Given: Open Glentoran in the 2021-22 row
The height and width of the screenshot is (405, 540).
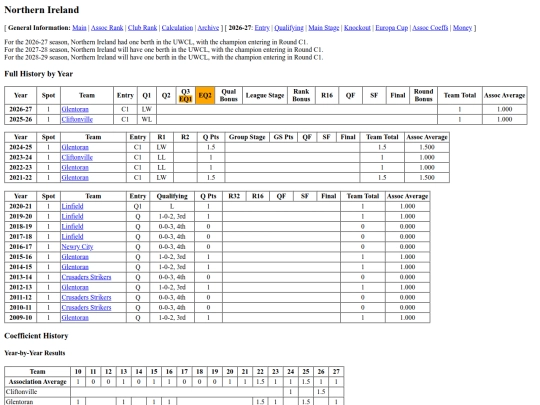Looking at the screenshot, I should point(75,178).
